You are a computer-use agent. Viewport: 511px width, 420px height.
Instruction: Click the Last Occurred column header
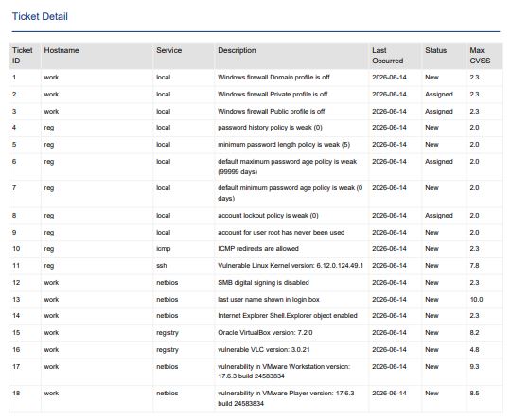(x=387, y=56)
